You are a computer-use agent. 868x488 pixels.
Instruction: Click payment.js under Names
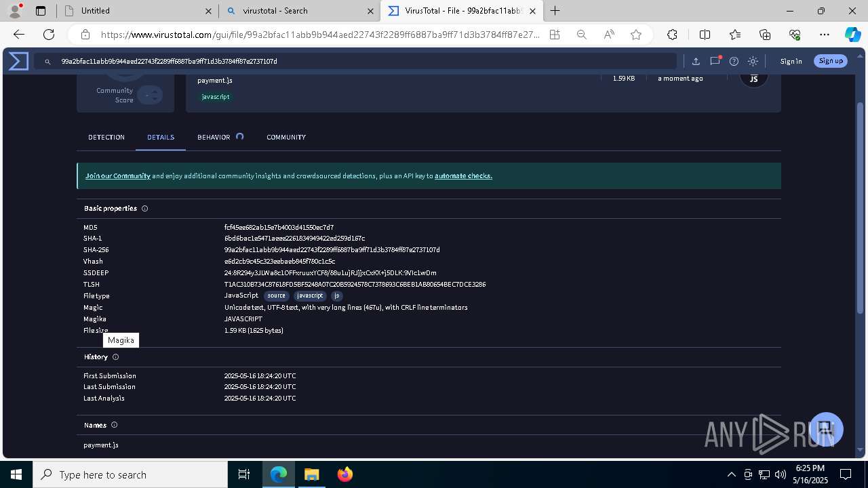click(x=101, y=445)
